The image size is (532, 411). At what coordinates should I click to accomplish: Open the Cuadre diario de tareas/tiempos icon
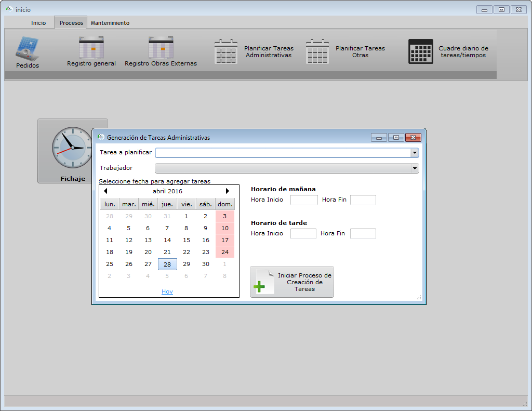click(421, 51)
